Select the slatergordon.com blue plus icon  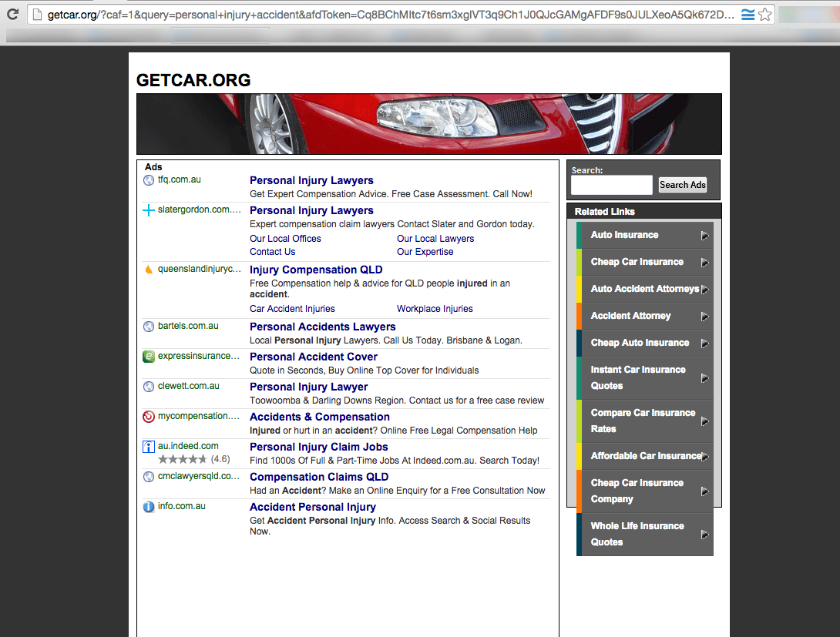(x=148, y=210)
